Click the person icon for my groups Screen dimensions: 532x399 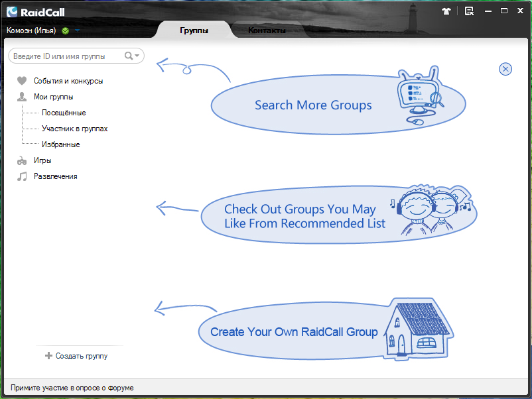(x=22, y=97)
